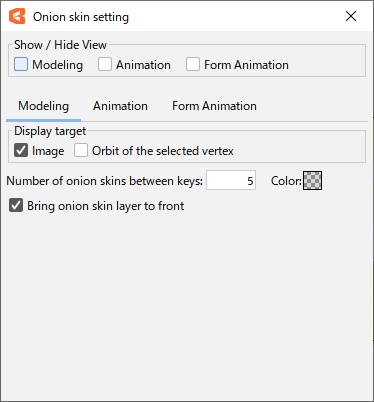Click the 'Number of onion skins between keys' label
Image resolution: width=374 pixels, height=402 pixels.
coord(104,181)
